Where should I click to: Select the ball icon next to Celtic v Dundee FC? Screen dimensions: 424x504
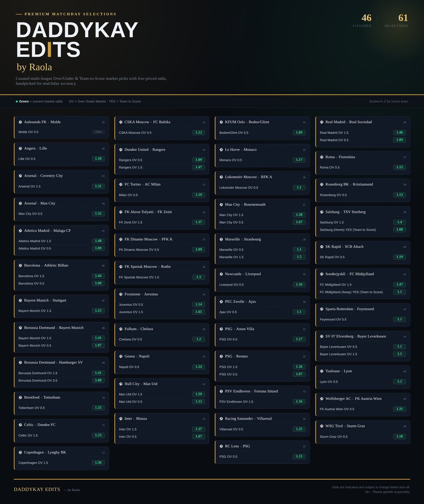click(20, 425)
